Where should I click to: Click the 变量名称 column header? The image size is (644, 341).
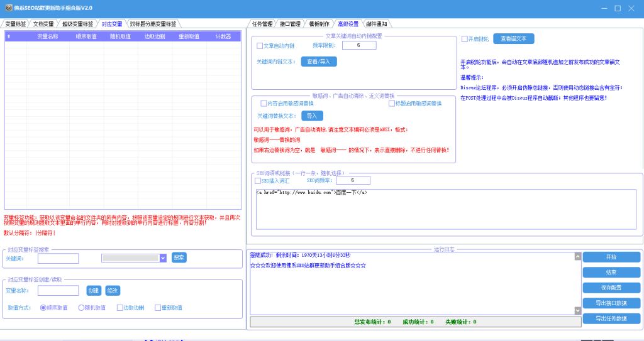click(x=48, y=36)
